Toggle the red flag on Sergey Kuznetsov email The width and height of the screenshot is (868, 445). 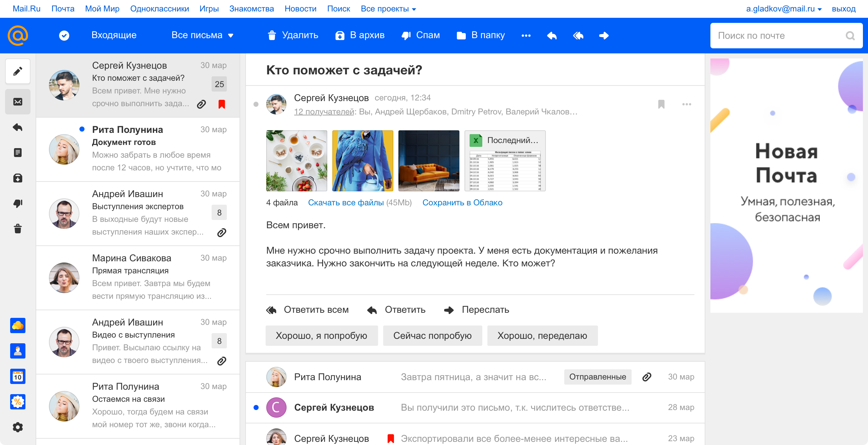point(221,104)
